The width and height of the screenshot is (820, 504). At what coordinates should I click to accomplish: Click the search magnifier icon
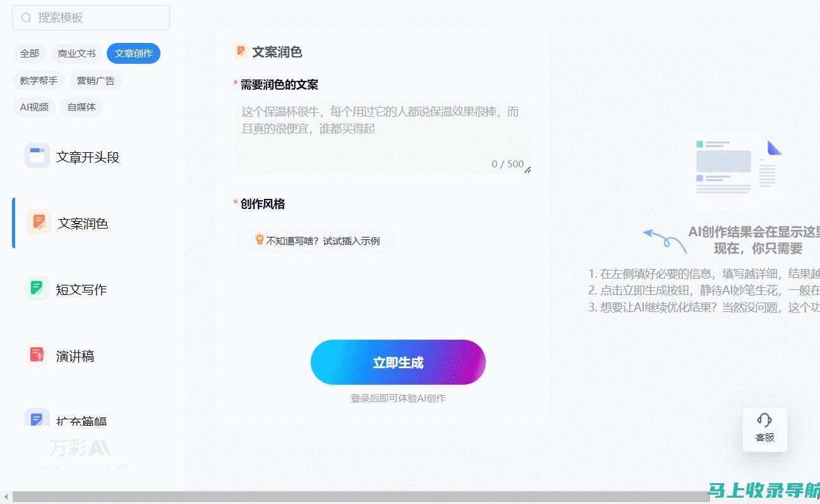pyautogui.click(x=26, y=18)
